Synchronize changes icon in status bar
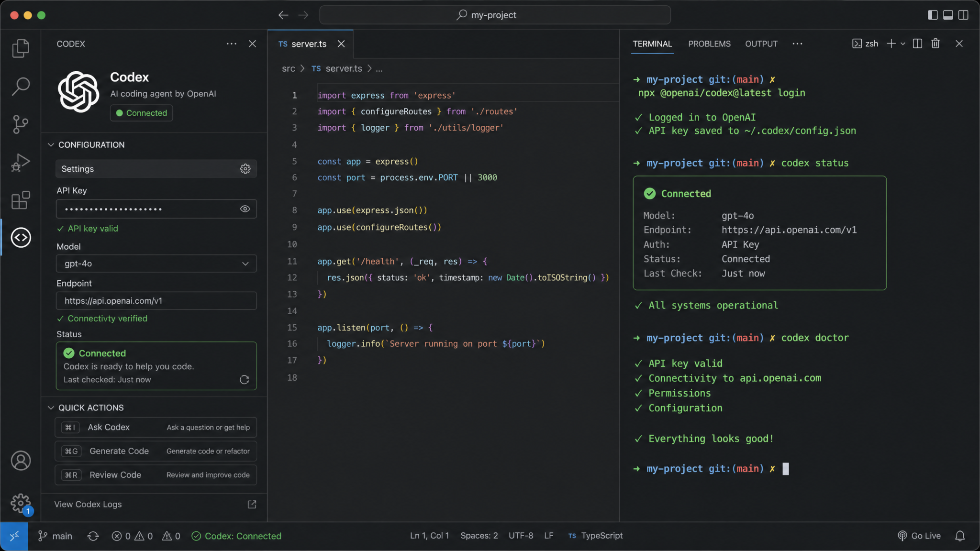The image size is (980, 551). 93,536
